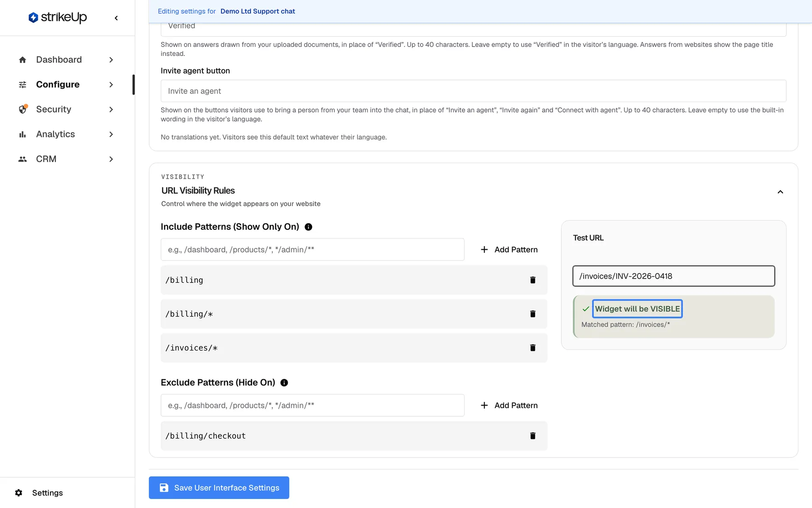Click the Security shield icon

pyautogui.click(x=23, y=109)
